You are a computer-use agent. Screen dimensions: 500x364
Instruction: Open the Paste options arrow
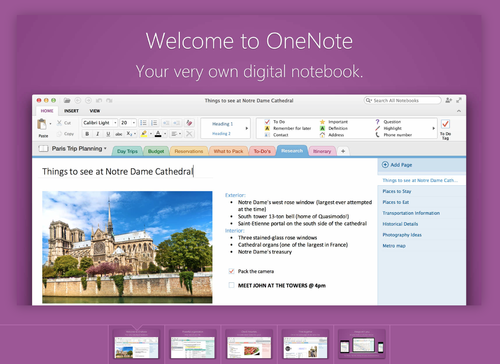[x=50, y=124]
